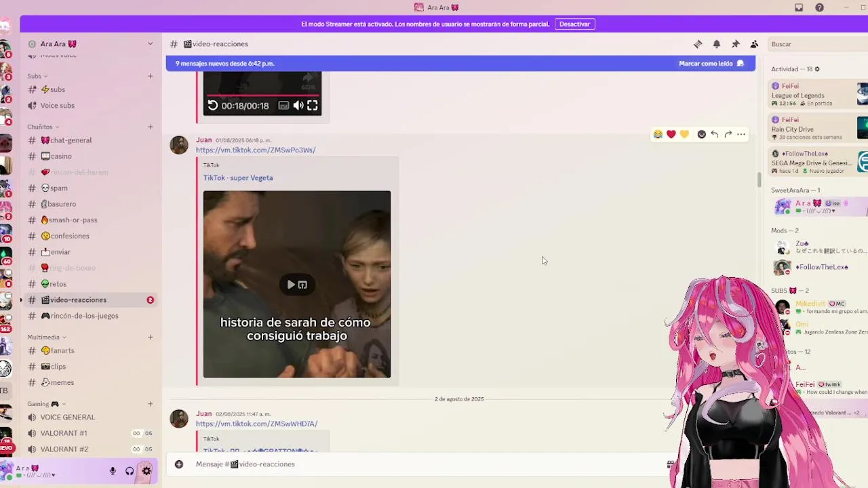
Task: Replay the video with replay icon
Action: 213,105
